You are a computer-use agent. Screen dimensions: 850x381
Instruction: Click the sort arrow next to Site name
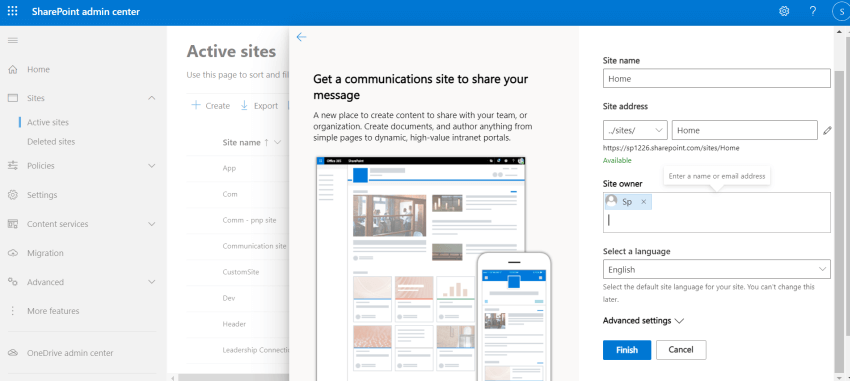coord(266,143)
